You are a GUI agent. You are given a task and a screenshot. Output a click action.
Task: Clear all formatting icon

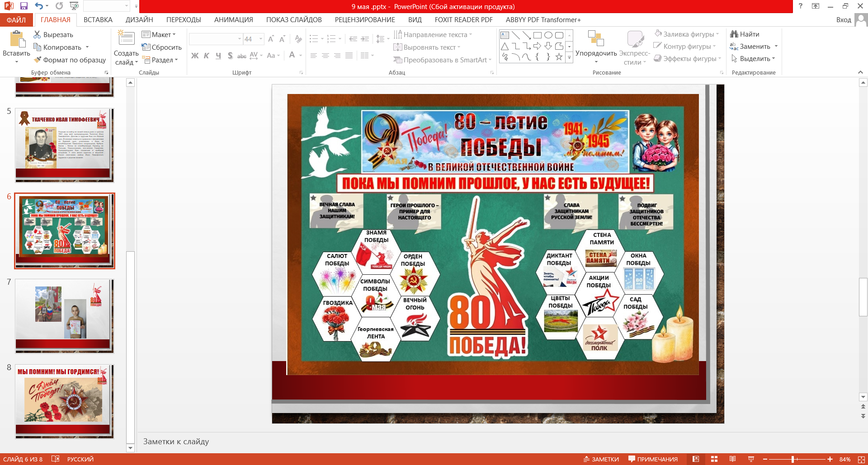pyautogui.click(x=298, y=39)
